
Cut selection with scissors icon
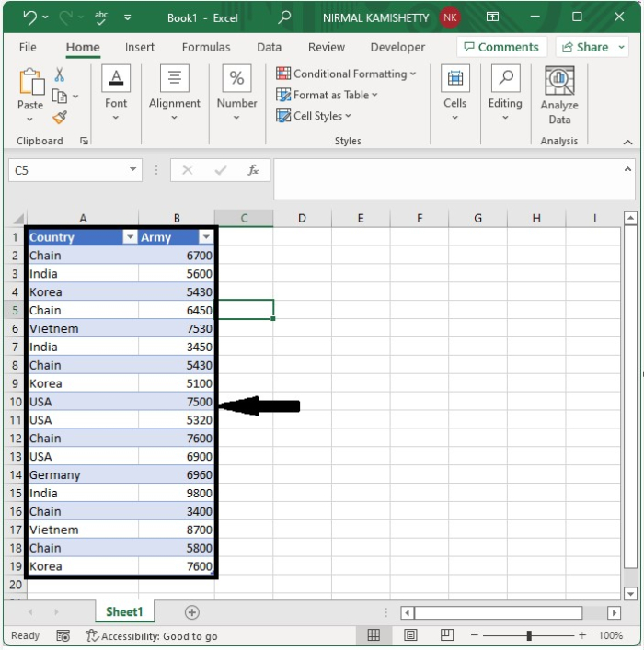pyautogui.click(x=59, y=74)
